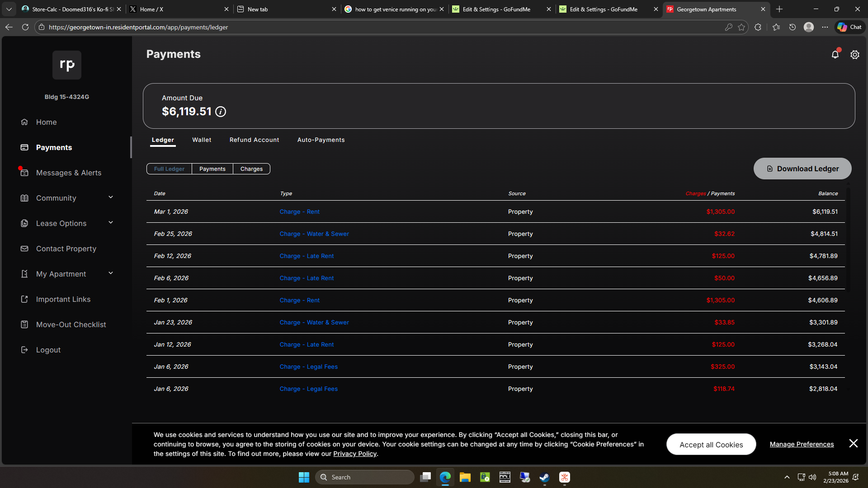868x488 pixels.
Task: Open the Mar 1 Charge - Rent entry
Action: [299, 211]
